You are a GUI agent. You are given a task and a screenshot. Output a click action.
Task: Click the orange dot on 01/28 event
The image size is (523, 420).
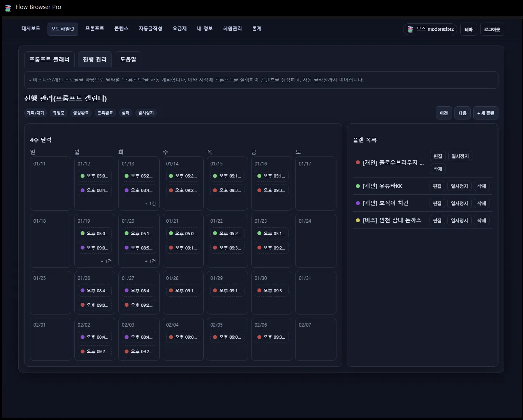pyautogui.click(x=171, y=290)
